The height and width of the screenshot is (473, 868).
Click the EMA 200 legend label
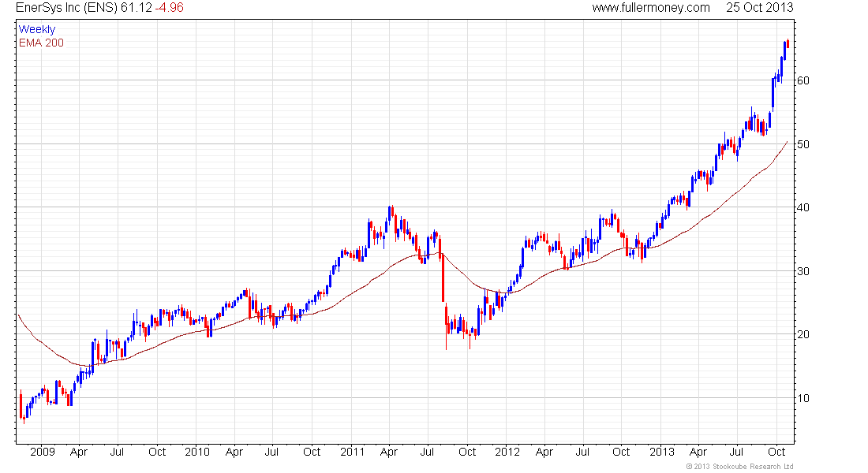pos(41,43)
